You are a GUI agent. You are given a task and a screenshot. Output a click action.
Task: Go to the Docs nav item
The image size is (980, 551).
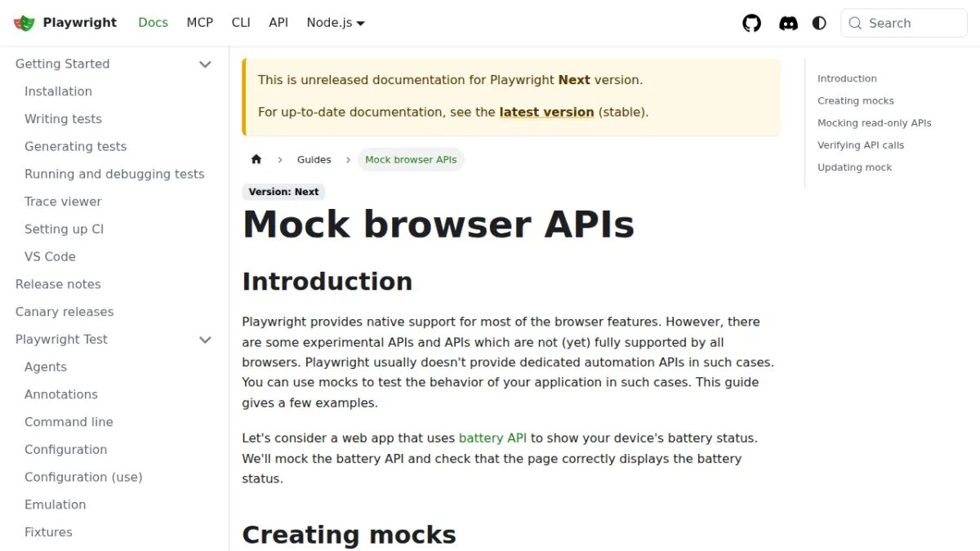point(153,23)
